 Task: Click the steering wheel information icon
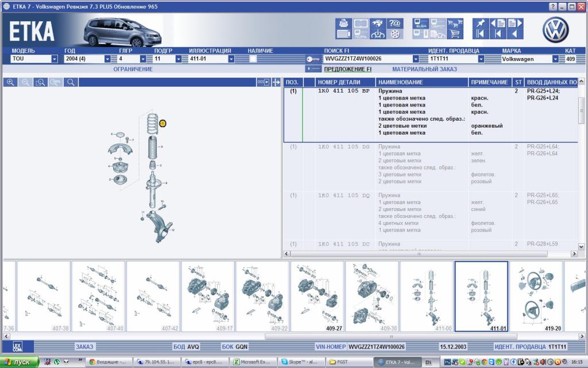378,34
